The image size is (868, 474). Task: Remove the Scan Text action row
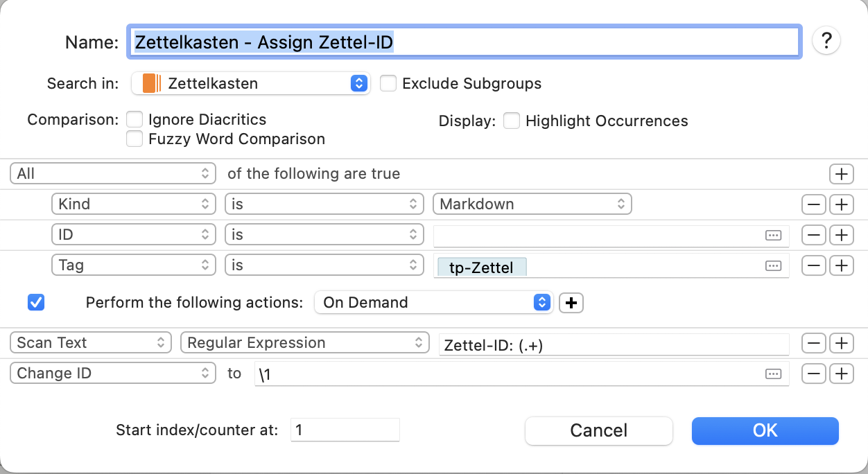pyautogui.click(x=813, y=342)
